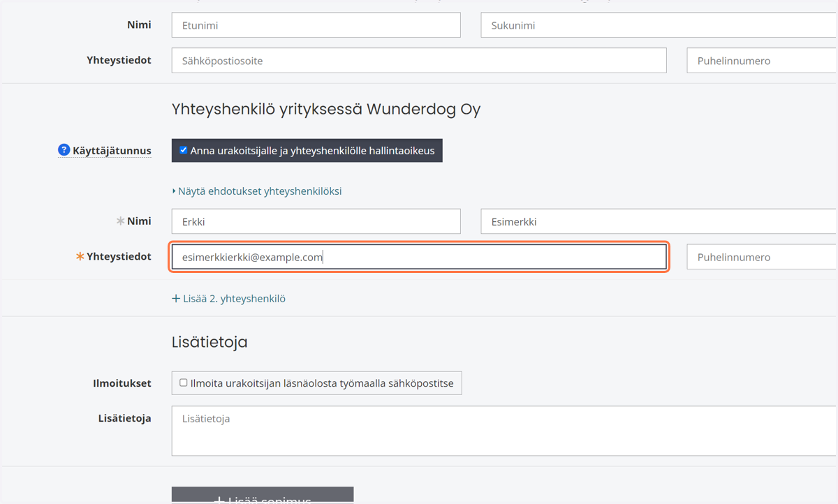Click first name field containing Erkki
The height and width of the screenshot is (504, 838).
pos(316,221)
